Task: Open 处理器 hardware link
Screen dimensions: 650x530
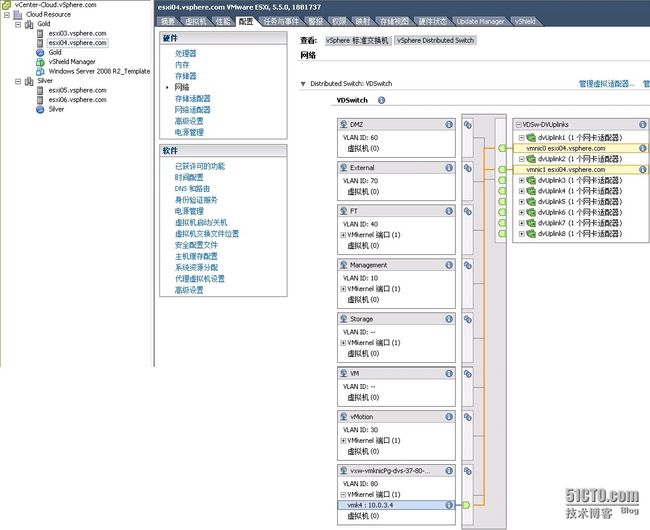Action: [x=185, y=53]
